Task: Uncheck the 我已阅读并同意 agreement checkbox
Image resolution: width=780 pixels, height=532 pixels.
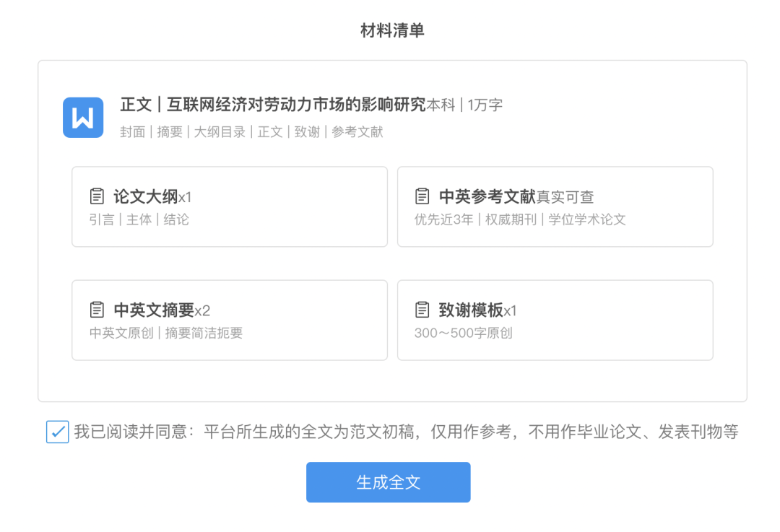Action: pyautogui.click(x=58, y=432)
